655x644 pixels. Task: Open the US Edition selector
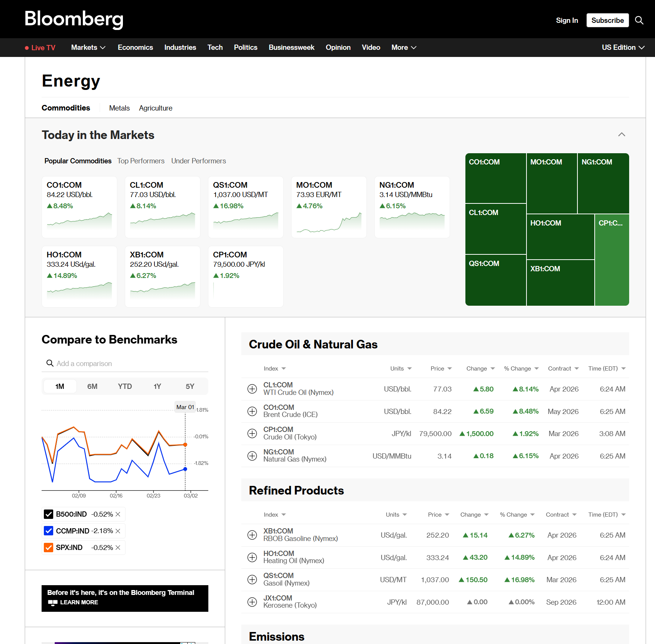coord(622,48)
